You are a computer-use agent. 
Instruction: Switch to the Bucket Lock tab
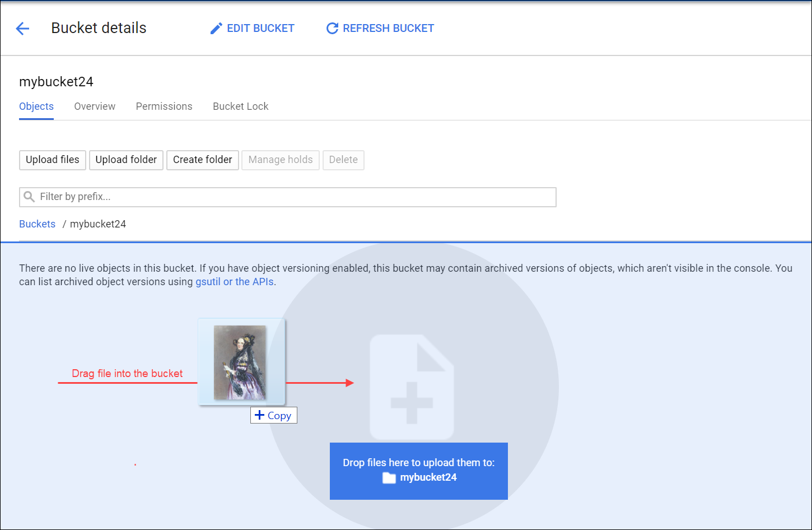(x=241, y=106)
